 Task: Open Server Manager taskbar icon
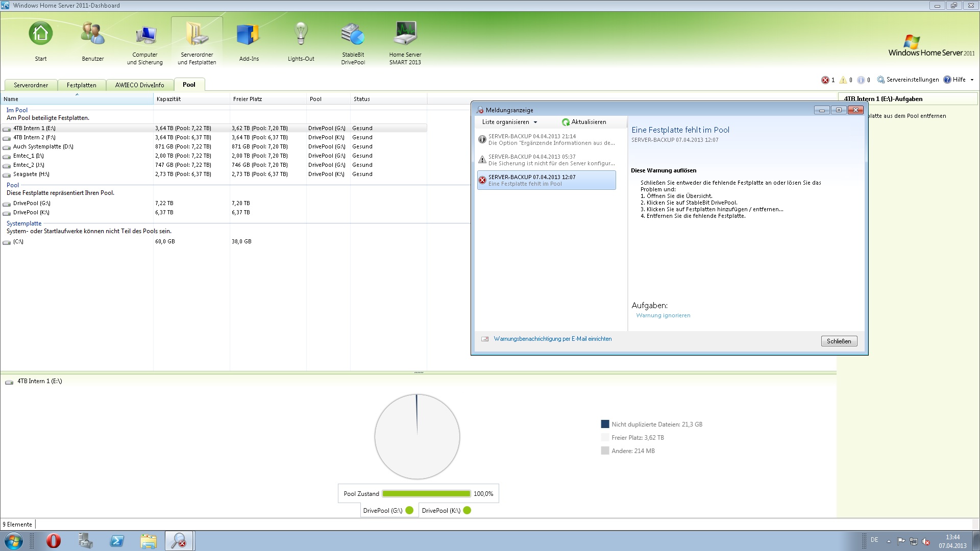pyautogui.click(x=85, y=541)
